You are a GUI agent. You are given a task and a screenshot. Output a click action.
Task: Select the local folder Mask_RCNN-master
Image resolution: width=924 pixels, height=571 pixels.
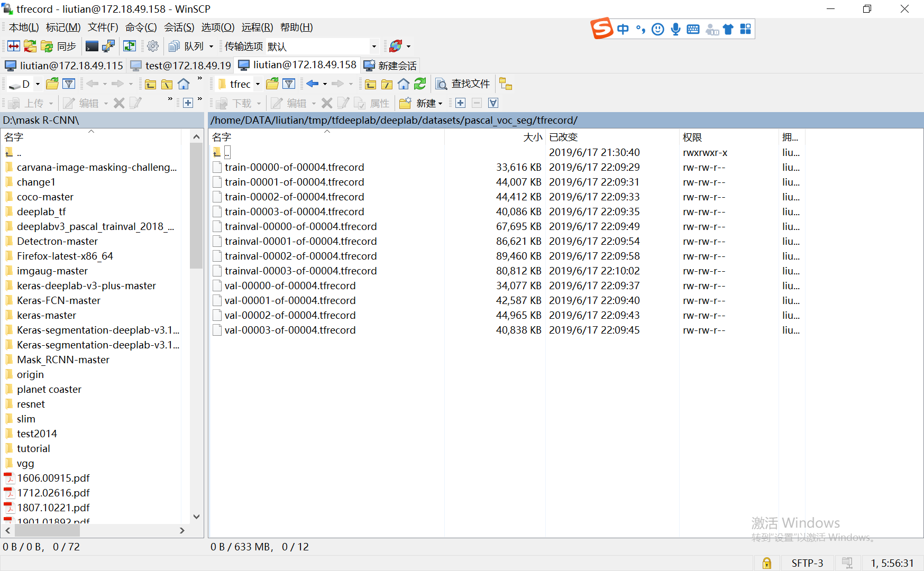63,360
